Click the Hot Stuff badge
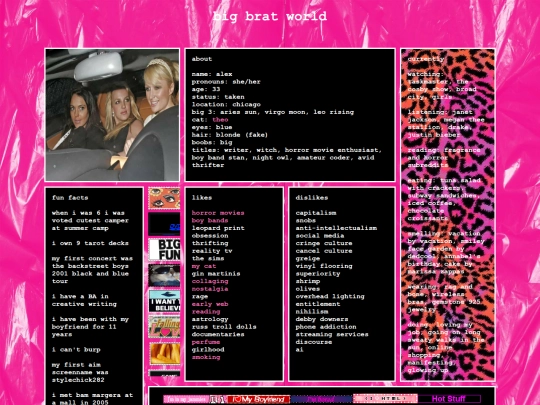The height and width of the screenshot is (405, 540). pos(449,399)
